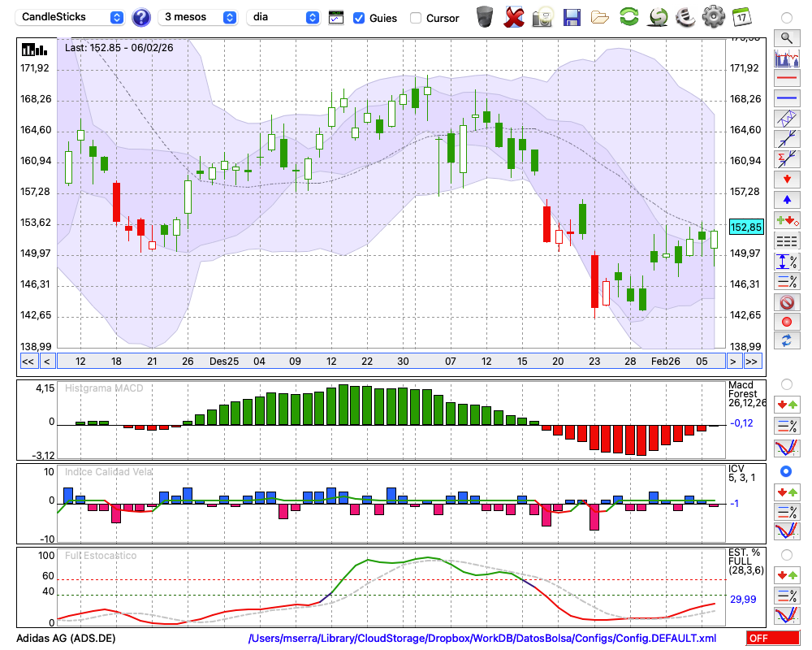Open the '3 mesos' period dropdown
This screenshot has height=650, width=812.
tap(198, 17)
